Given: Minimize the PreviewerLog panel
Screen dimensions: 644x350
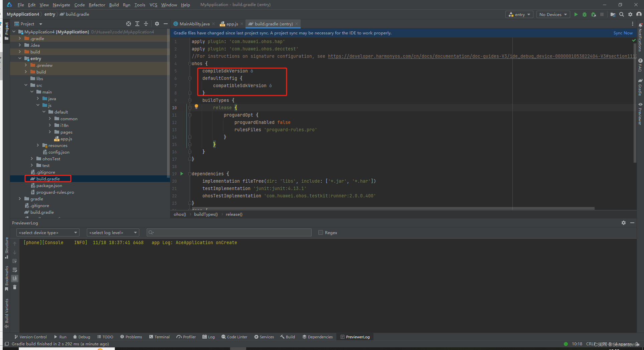Looking at the screenshot, I should [x=632, y=223].
